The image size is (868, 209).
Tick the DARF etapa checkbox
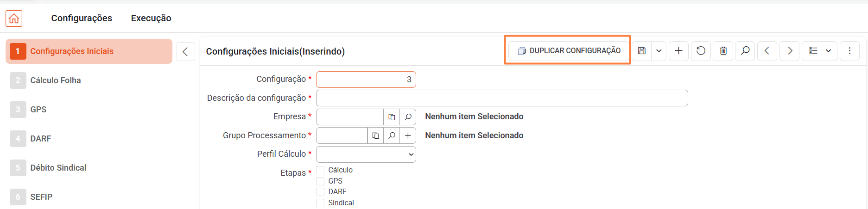(x=320, y=191)
